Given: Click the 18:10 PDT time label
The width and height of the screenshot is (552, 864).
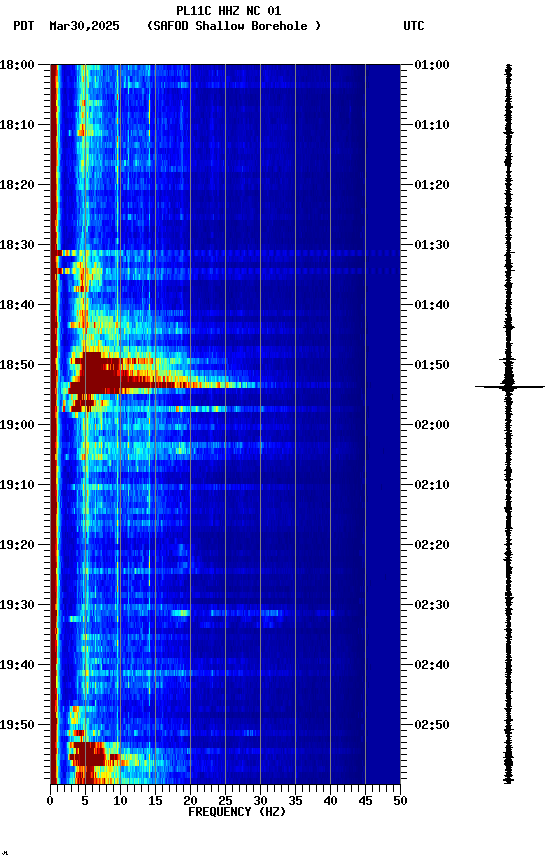Looking at the screenshot, I should (17, 125).
